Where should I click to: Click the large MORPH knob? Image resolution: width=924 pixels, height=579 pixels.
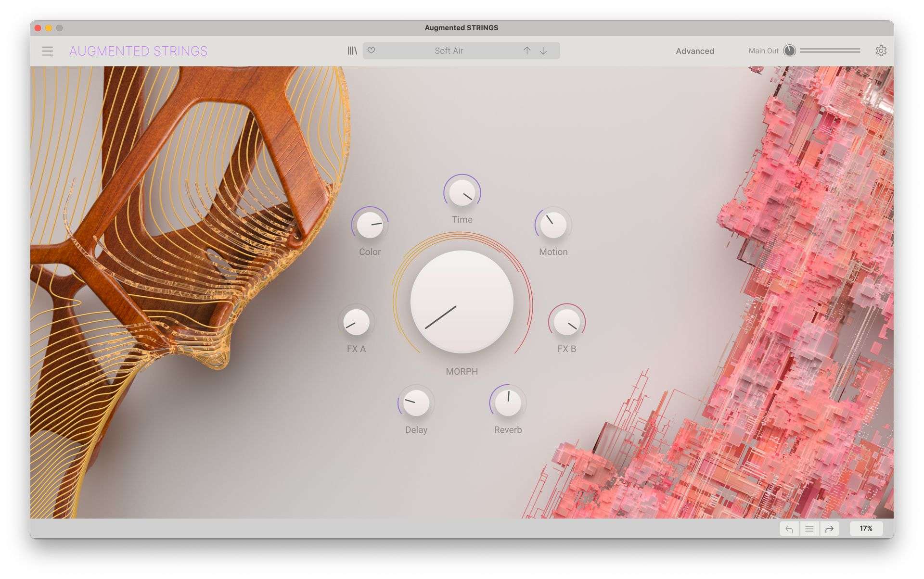click(462, 302)
